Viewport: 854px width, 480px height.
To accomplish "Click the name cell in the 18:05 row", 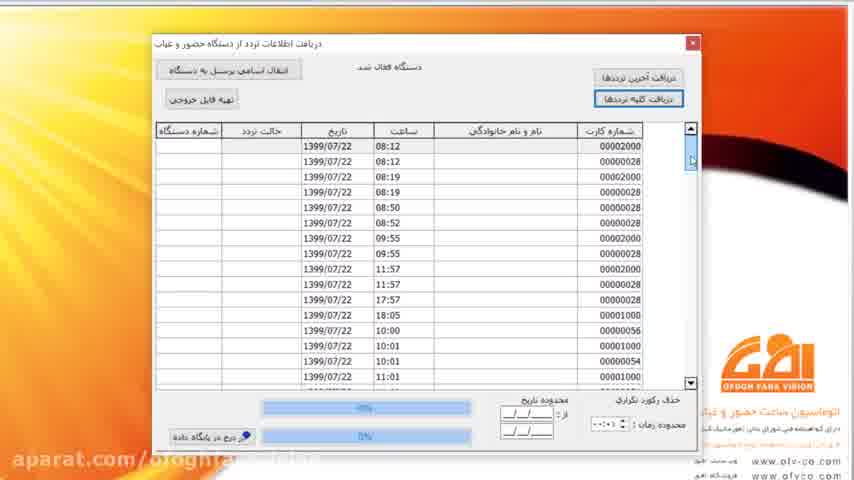I will (505, 315).
